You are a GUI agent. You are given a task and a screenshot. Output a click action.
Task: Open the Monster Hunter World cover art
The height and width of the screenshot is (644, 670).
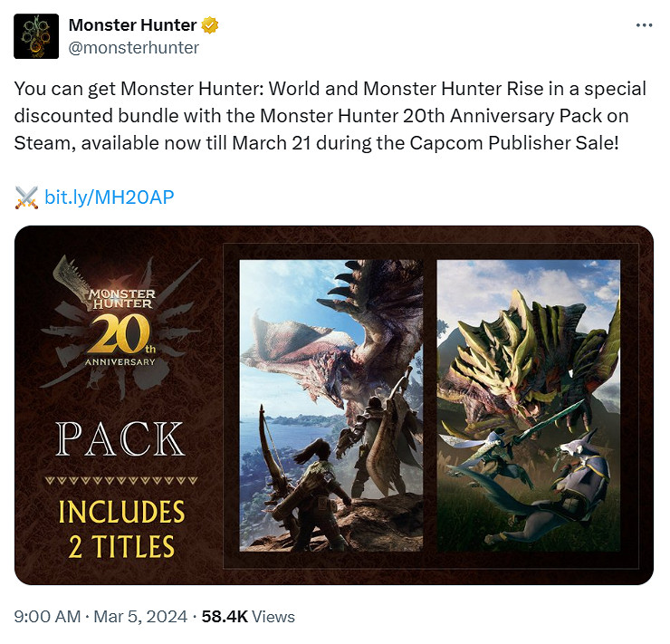point(331,406)
